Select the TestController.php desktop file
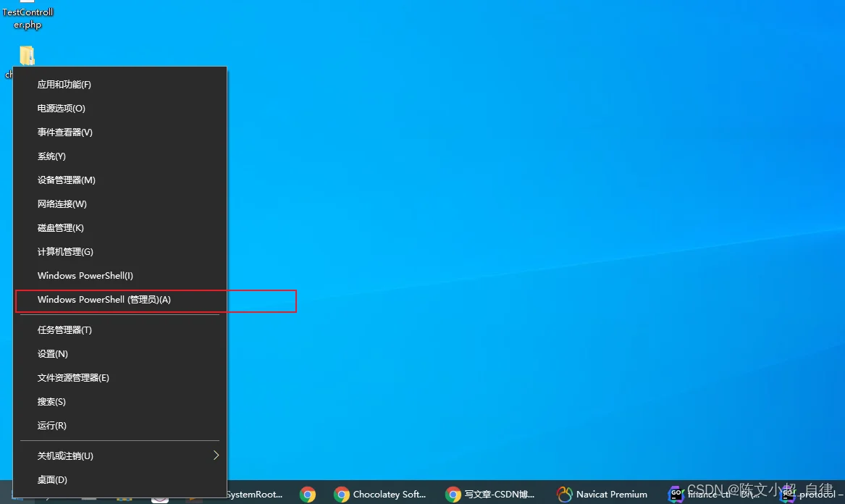Viewport: 845px width, 504px height. (x=28, y=15)
